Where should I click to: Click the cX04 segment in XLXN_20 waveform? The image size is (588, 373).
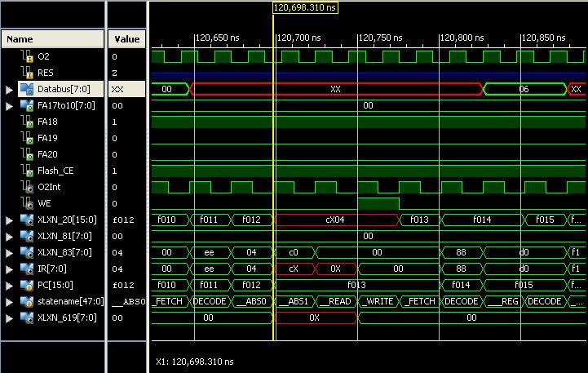tap(336, 220)
